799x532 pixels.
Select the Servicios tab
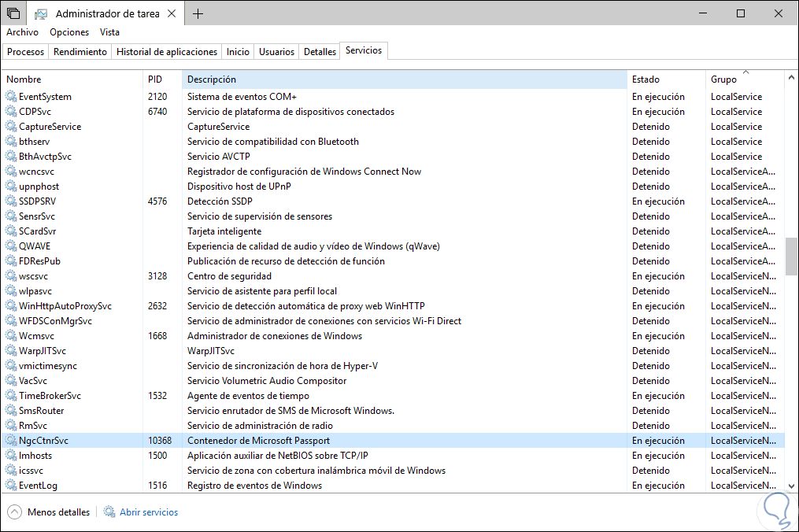(364, 50)
